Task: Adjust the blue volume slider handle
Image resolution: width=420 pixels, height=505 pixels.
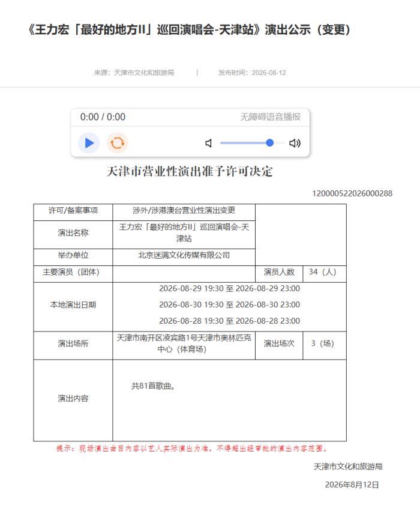Action: [x=270, y=143]
